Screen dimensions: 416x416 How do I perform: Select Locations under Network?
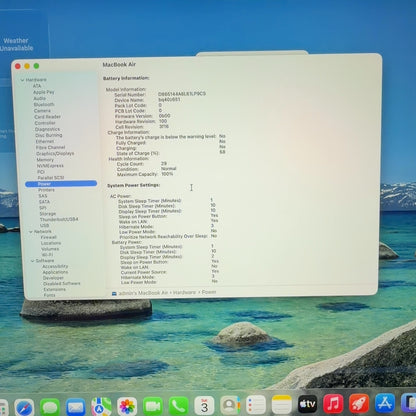tap(51, 243)
